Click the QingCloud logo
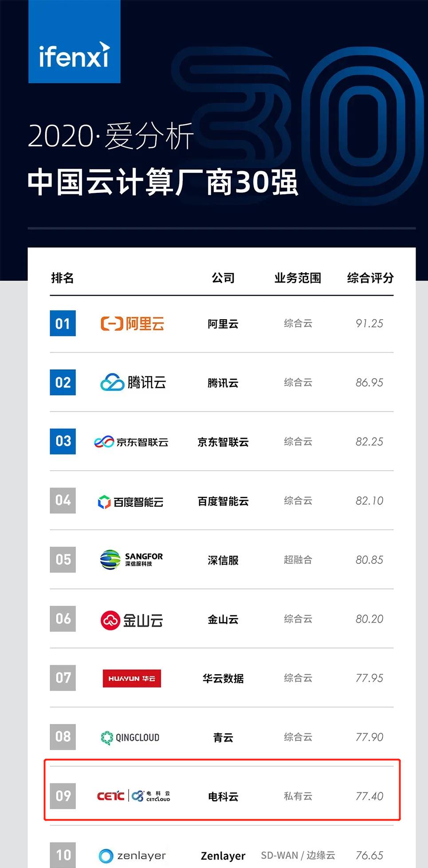The image size is (428, 868). 130,738
